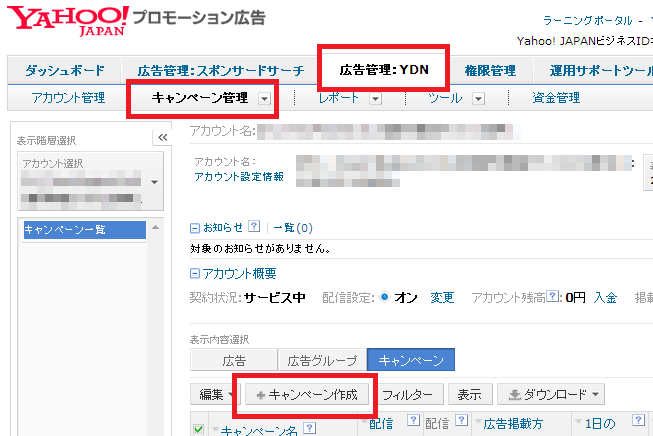Image resolution: width=653 pixels, height=436 pixels.
Task: Select the 広告管理:YDN tab
Action: (384, 69)
